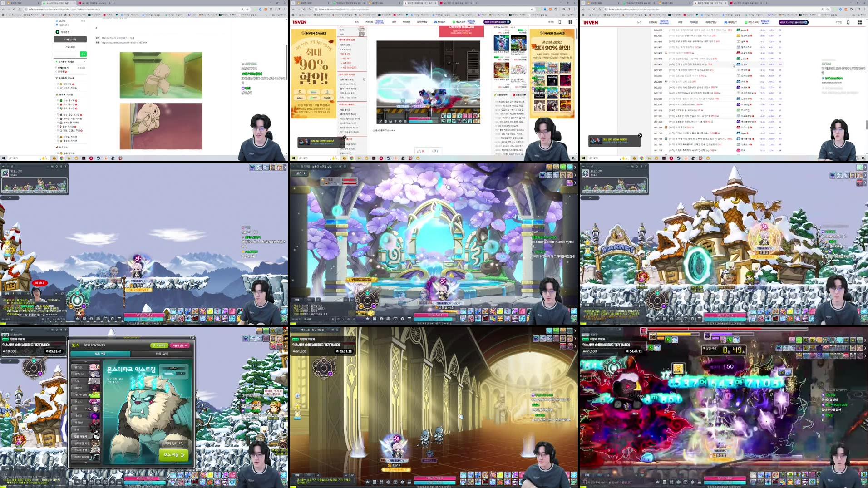Click the grid apps icon in top-middle INVEN header
Screen dimensions: 868x488
coord(570,22)
